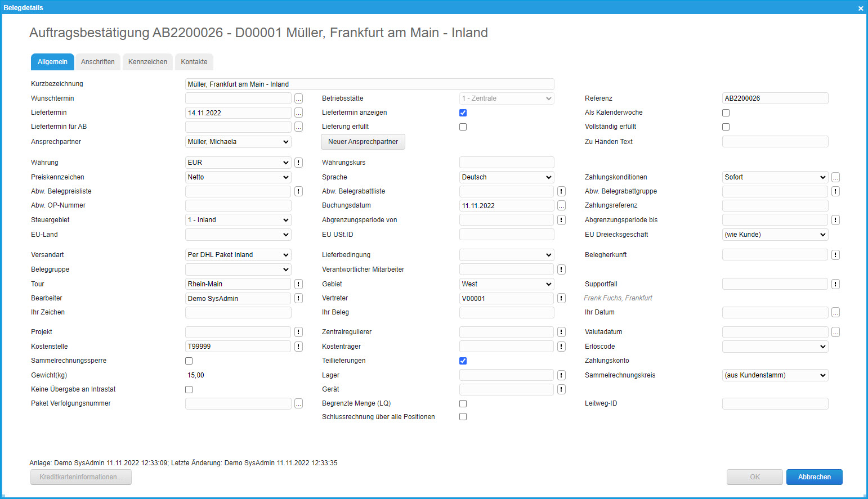Open the Kontakte tab

pos(194,62)
